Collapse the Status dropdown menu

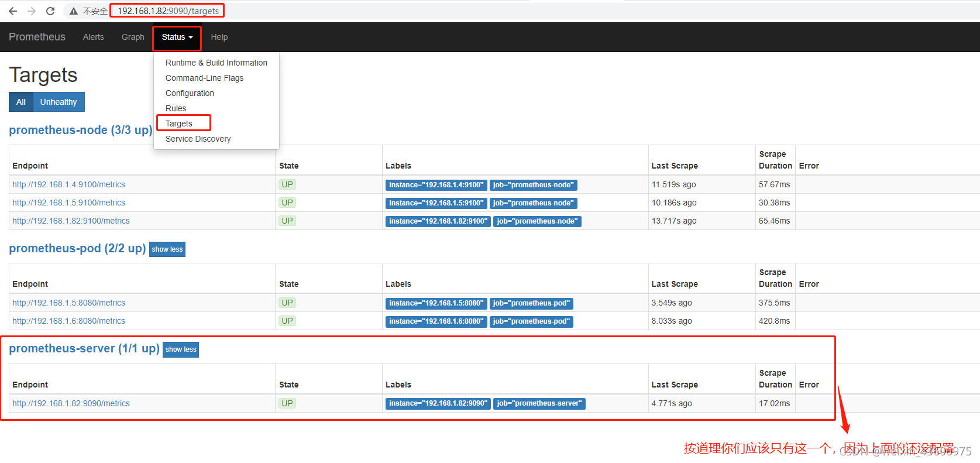pyautogui.click(x=177, y=37)
